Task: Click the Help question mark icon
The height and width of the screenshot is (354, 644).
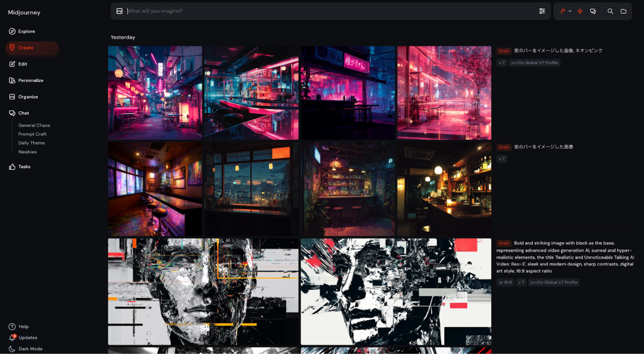Action: pyautogui.click(x=12, y=327)
